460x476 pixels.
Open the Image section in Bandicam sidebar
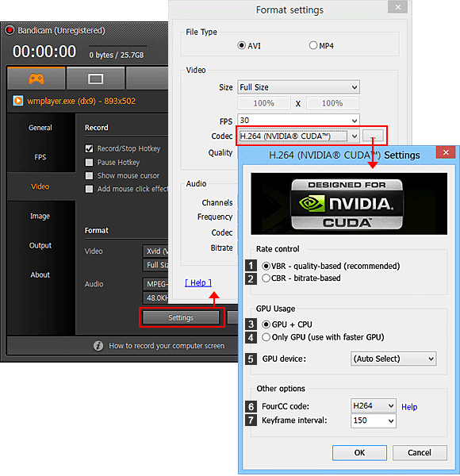(40, 216)
